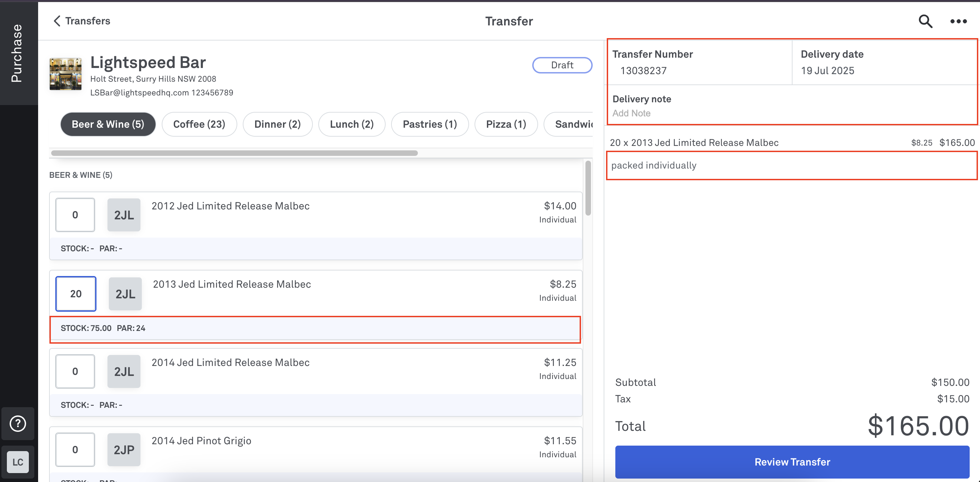Click the Holt Street, Surry Hills address

pyautogui.click(x=153, y=79)
